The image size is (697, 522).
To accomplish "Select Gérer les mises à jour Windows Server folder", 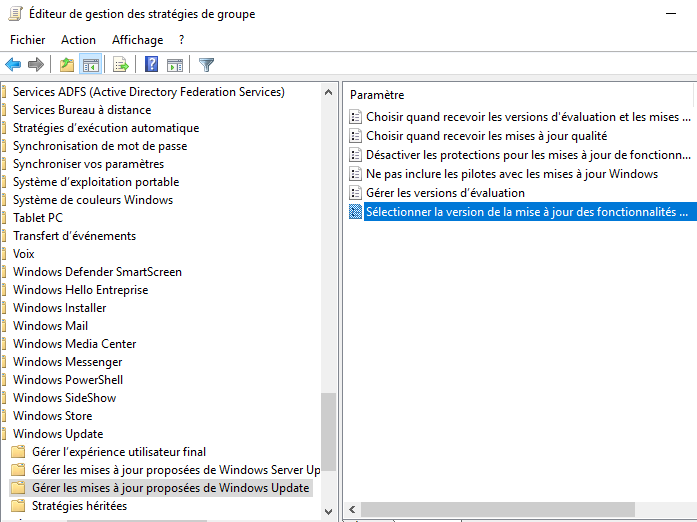I will pyautogui.click(x=176, y=470).
